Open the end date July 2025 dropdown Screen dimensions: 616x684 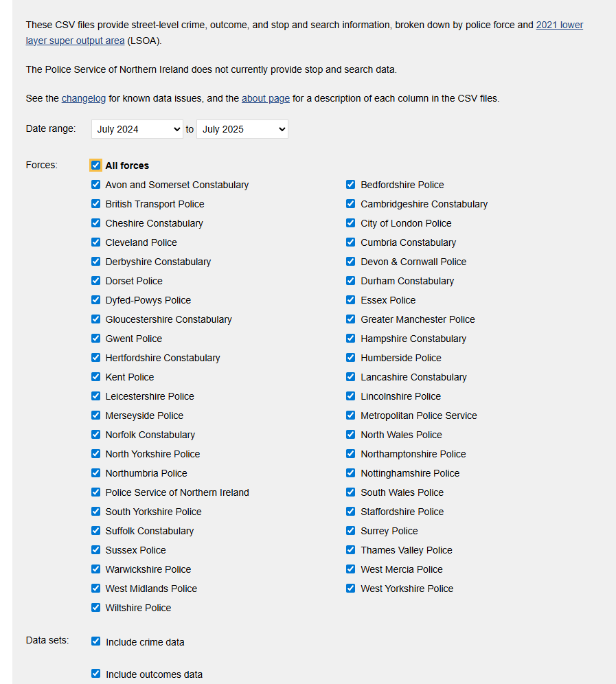point(242,129)
